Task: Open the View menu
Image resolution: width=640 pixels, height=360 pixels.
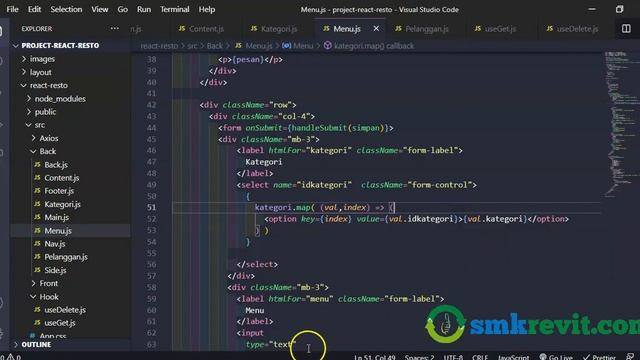Action: click(100, 9)
